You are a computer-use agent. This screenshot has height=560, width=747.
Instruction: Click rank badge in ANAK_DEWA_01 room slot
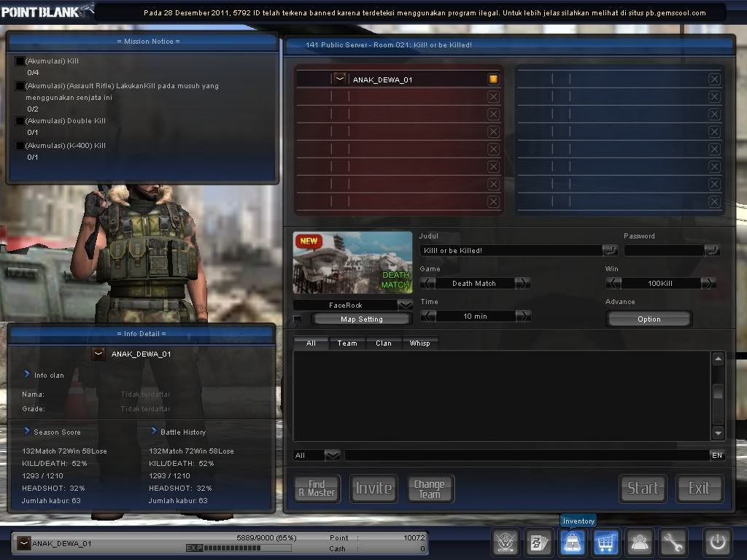tap(340, 79)
